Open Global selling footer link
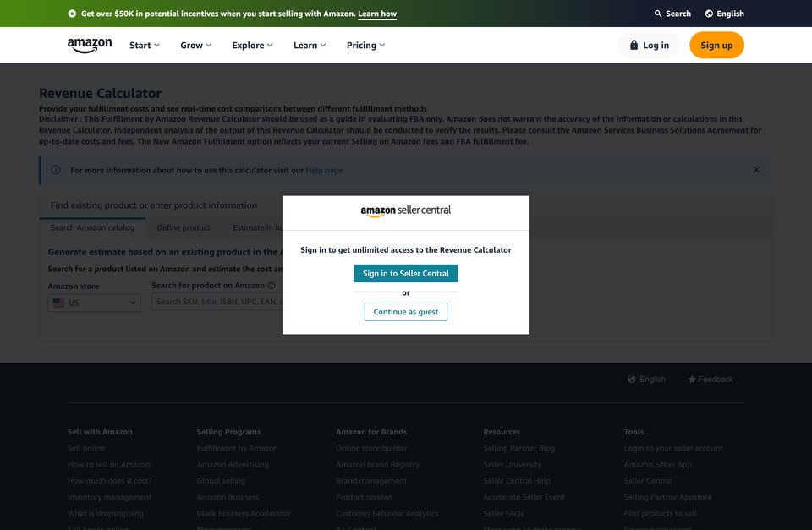812x530 pixels. (x=221, y=481)
